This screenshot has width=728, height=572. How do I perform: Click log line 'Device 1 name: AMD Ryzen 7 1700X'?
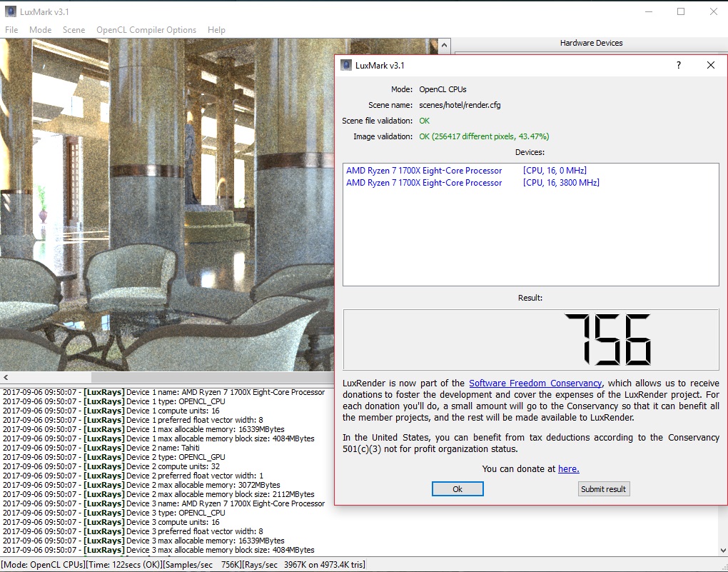click(163, 392)
